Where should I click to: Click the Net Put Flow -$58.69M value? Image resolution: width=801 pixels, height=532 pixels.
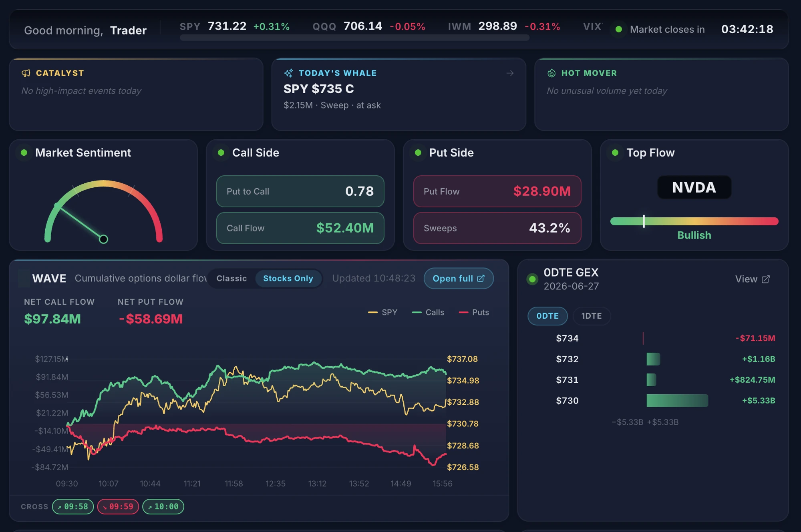point(151,319)
